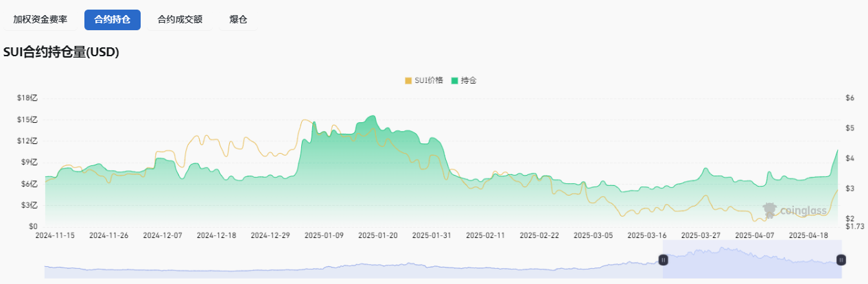Open the 合约成交额 tab
Viewport: 868px width, 284px height.
[180, 20]
